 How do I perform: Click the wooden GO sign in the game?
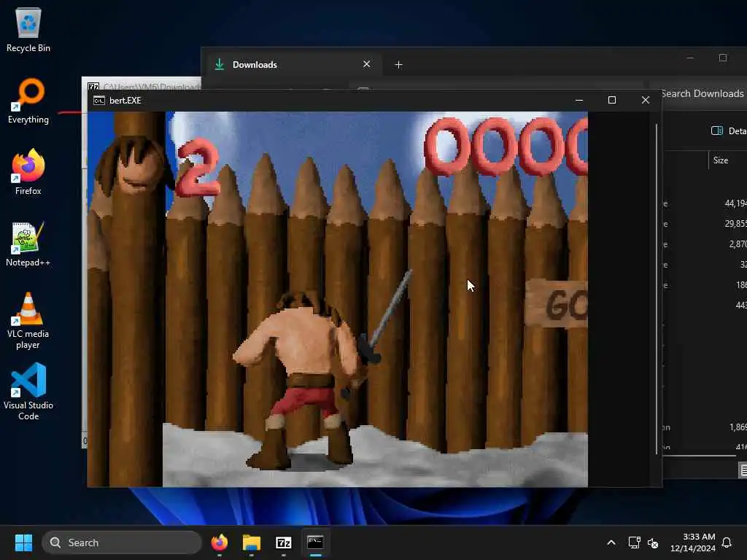coord(557,304)
